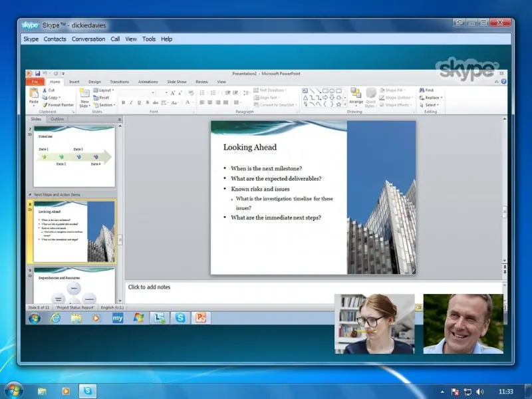
Task: Switch to the Animations ribbon tab
Action: click(147, 81)
